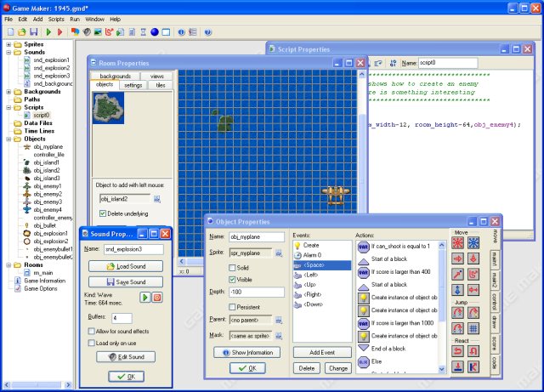Click the Show Information button

247,352
